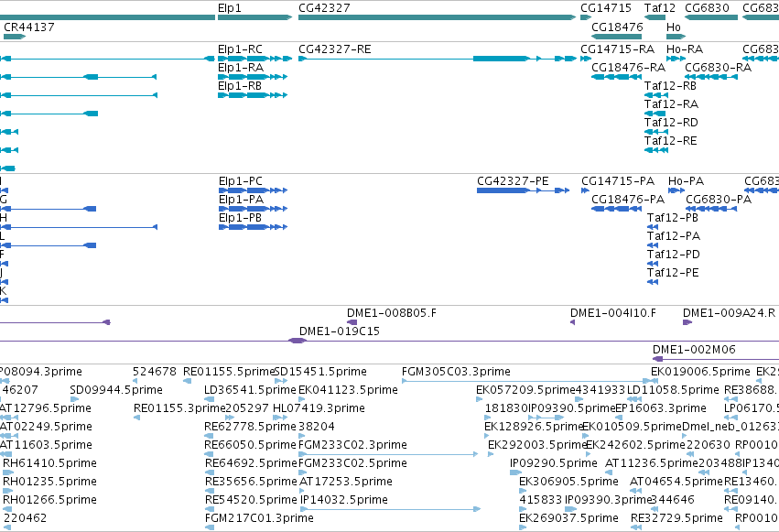Click transcript CG6830-RA
This screenshot has height=532, width=779.
click(711, 77)
